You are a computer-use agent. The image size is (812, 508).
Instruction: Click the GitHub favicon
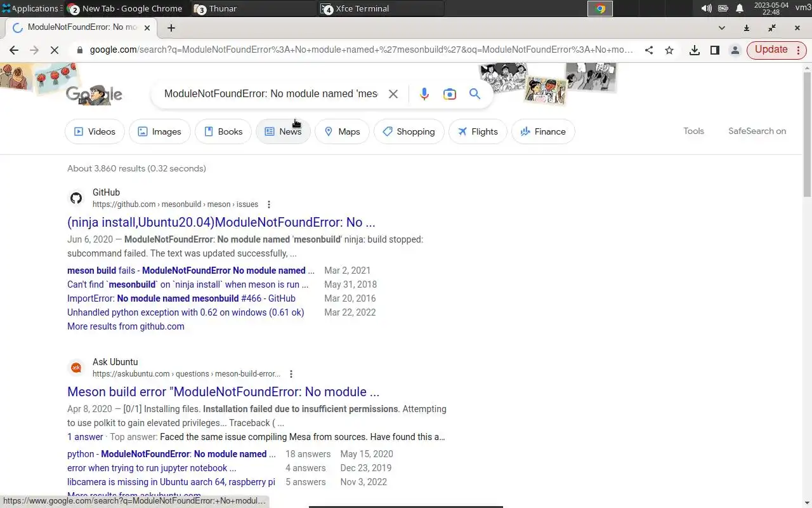76,198
